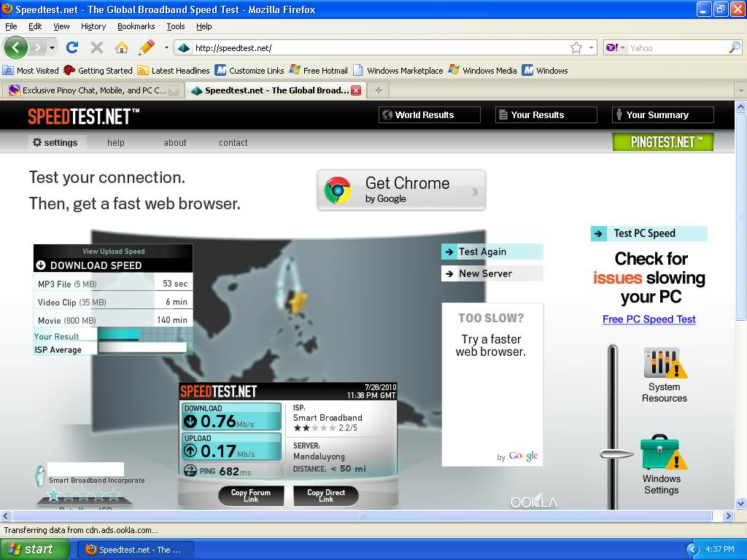Click the PINGTEST.NET badge
747x560 pixels.
pyautogui.click(x=662, y=141)
